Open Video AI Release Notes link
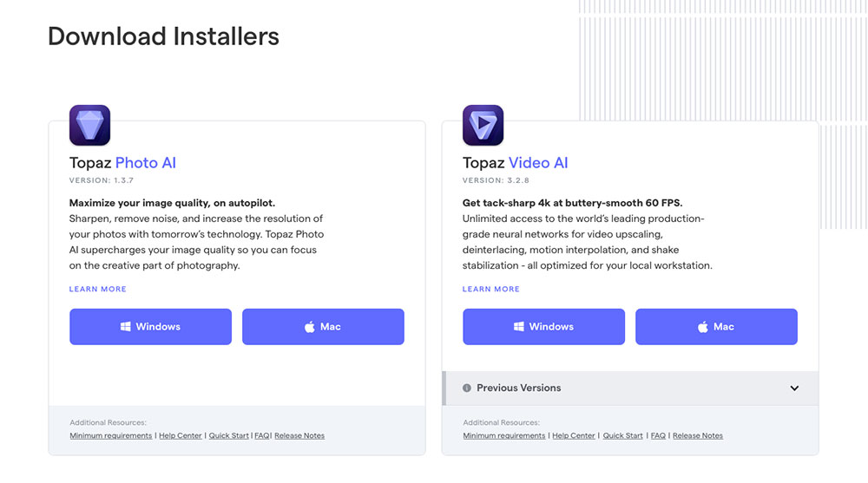 point(698,435)
